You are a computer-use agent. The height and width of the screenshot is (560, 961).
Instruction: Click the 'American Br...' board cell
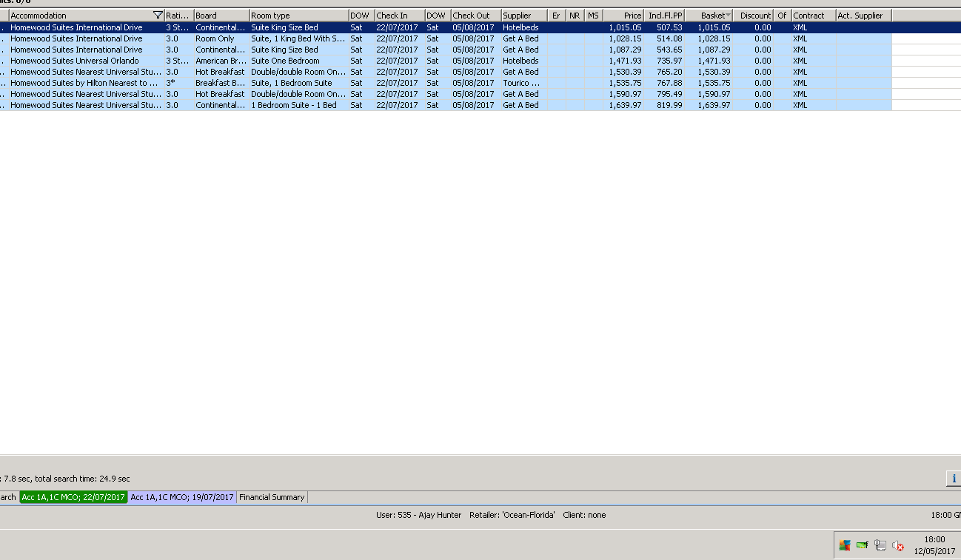pos(221,61)
